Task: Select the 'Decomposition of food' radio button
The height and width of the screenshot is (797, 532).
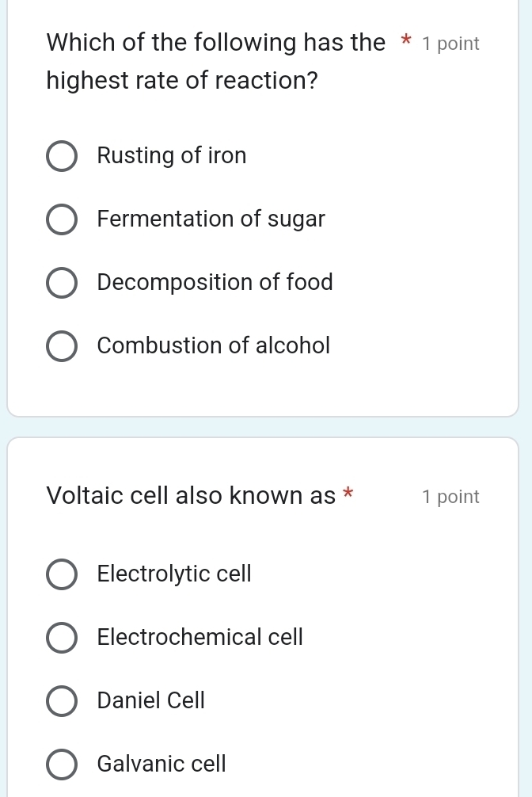Action: point(62,283)
